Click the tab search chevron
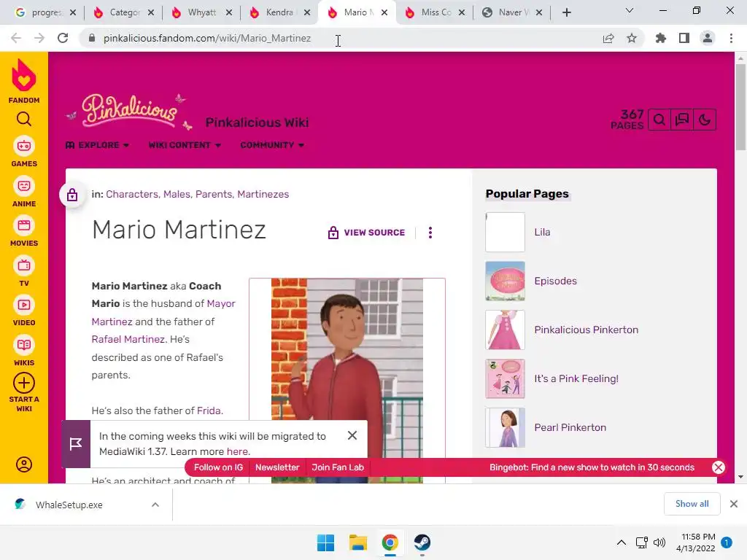Viewport: 747px width, 560px height. pyautogui.click(x=629, y=10)
